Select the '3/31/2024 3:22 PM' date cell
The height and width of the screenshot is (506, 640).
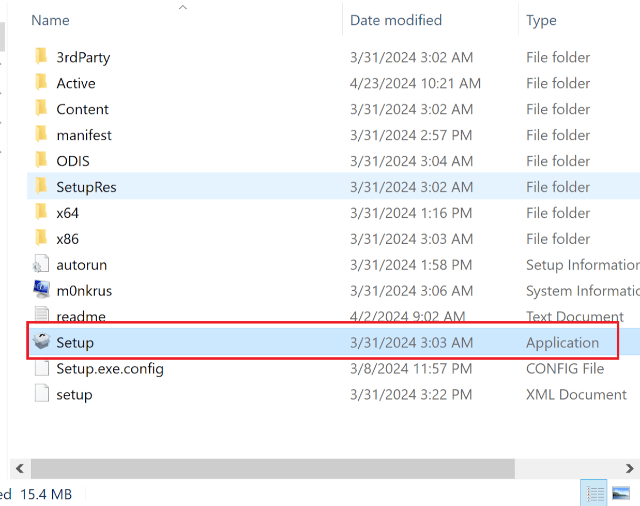(x=411, y=395)
